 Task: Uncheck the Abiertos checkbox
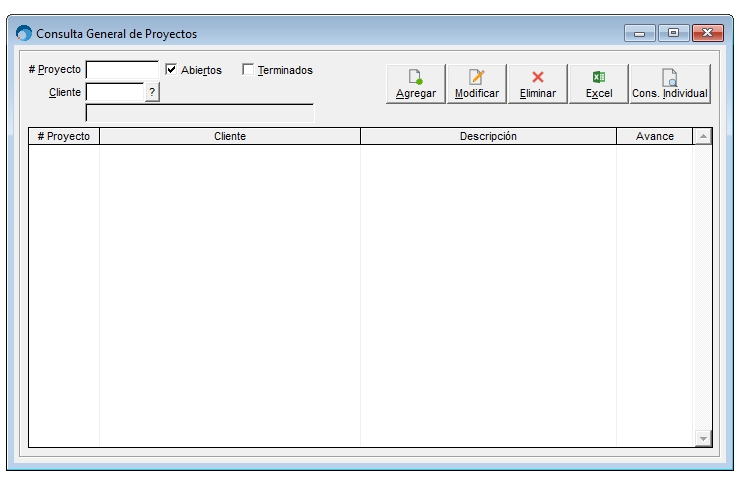click(x=171, y=70)
